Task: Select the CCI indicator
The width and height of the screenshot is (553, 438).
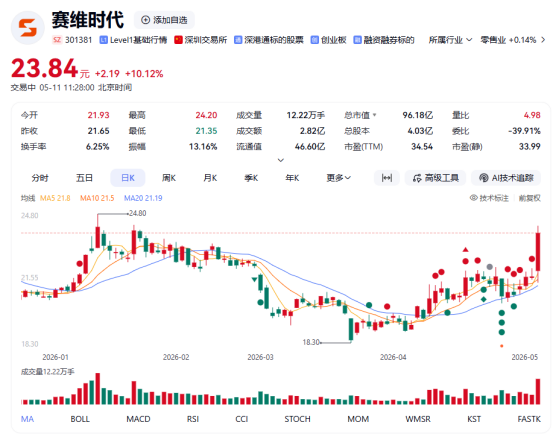Action: click(242, 419)
